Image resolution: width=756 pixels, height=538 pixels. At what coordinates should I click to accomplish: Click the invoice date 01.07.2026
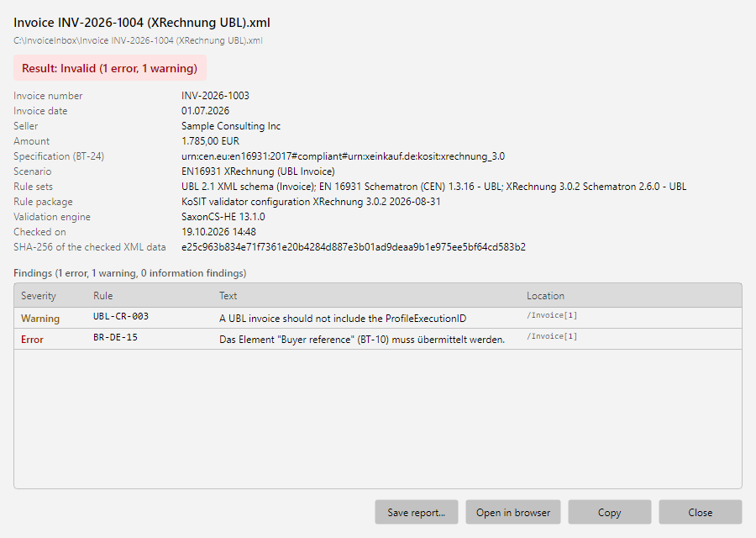[206, 110]
